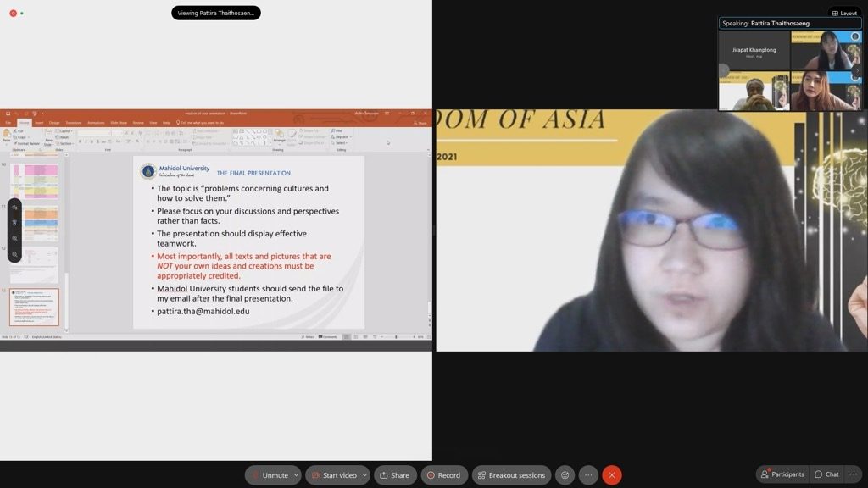Open the Chat panel

coord(826,474)
